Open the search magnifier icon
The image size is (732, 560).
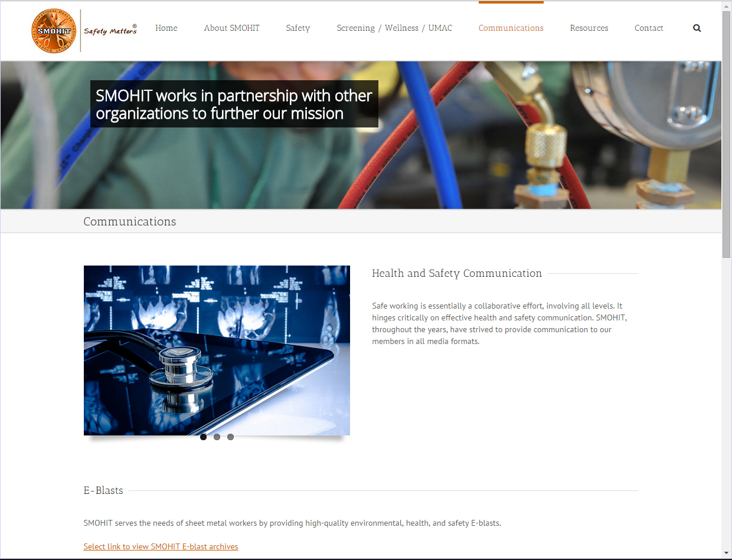pyautogui.click(x=697, y=28)
